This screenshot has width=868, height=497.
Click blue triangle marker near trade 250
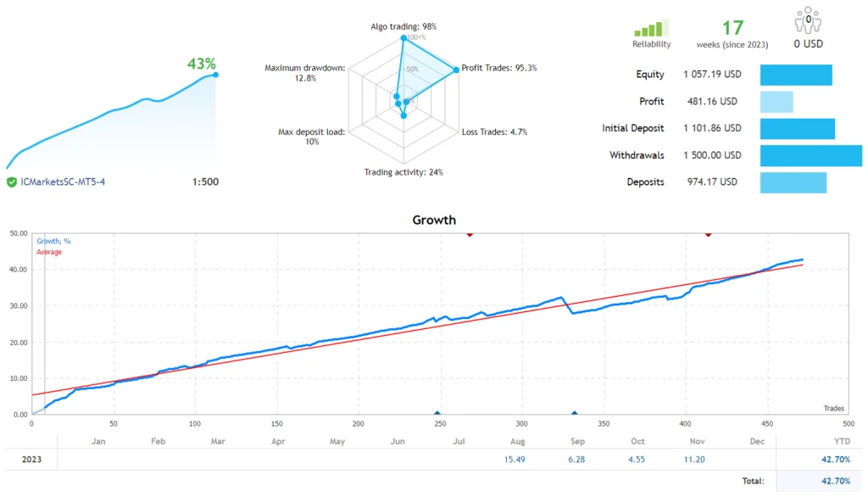[437, 413]
